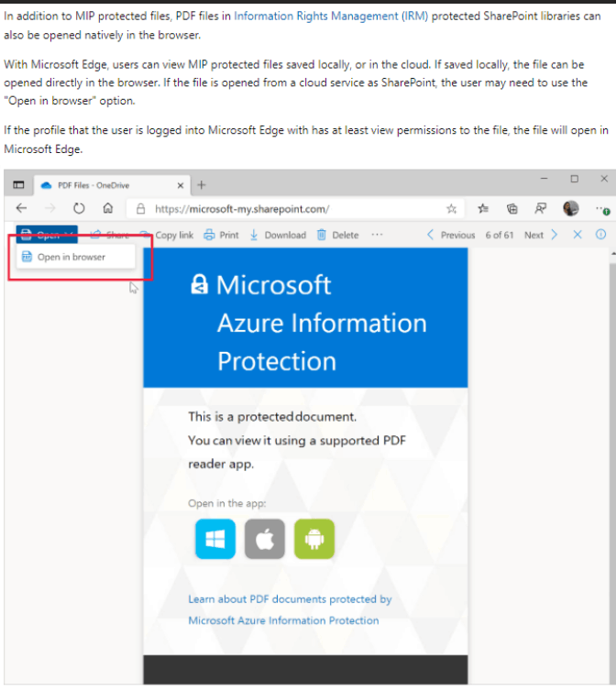Reload the page with refresh icon
This screenshot has width=616, height=691.
[79, 208]
